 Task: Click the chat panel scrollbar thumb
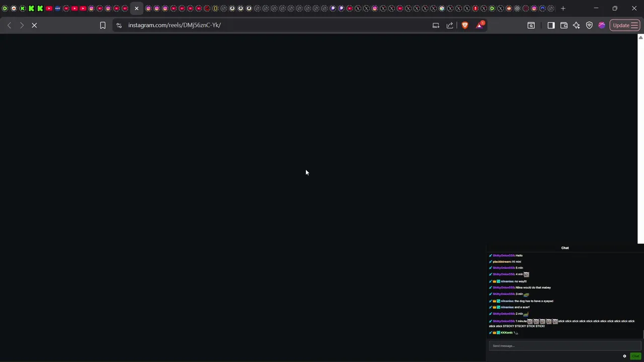click(642, 334)
